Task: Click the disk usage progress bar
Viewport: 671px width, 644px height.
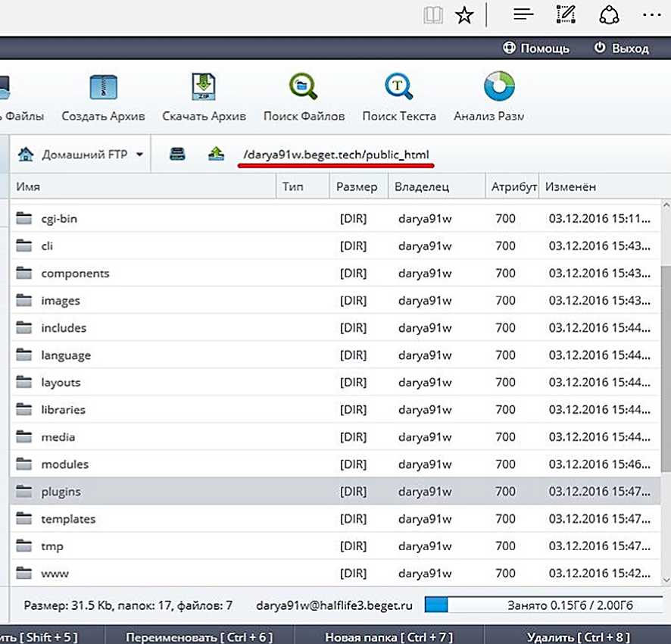Action: pyautogui.click(x=544, y=605)
